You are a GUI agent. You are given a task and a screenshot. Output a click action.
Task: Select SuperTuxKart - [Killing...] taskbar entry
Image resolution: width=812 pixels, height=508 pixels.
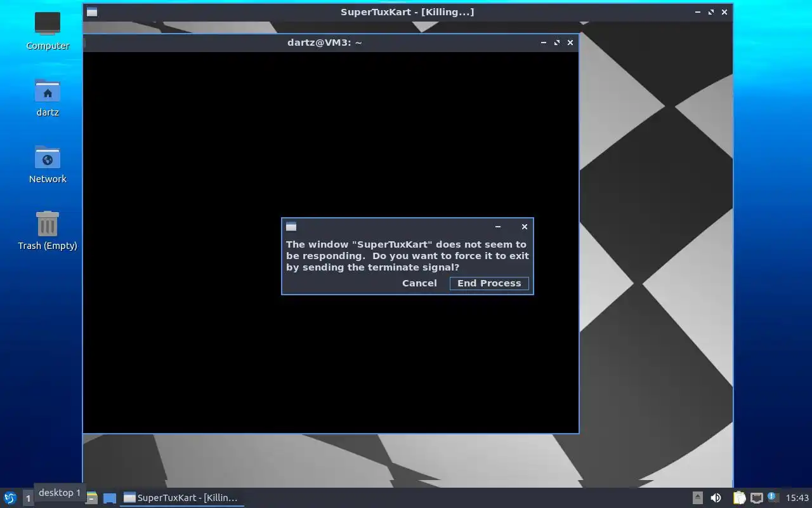(x=182, y=498)
